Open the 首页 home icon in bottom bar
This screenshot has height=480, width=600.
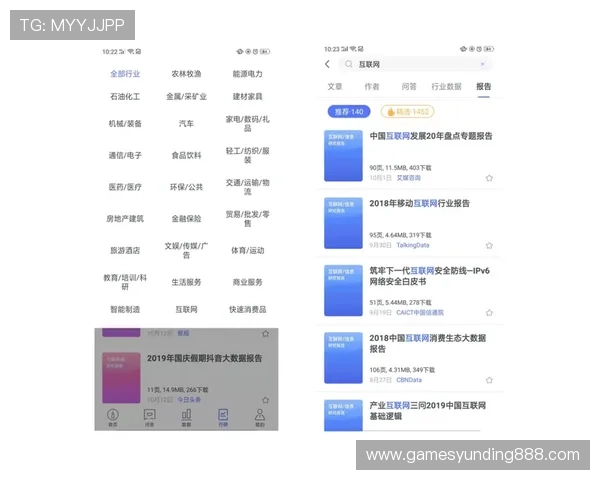pos(113,418)
